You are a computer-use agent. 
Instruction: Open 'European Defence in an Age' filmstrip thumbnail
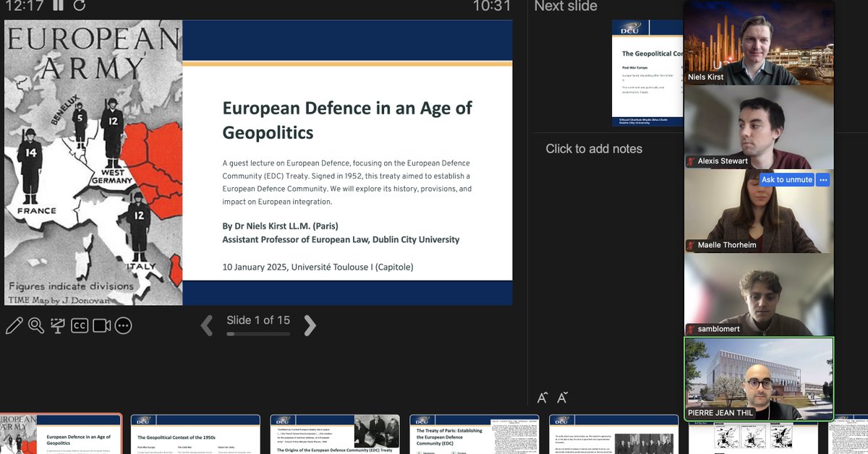[x=60, y=434]
